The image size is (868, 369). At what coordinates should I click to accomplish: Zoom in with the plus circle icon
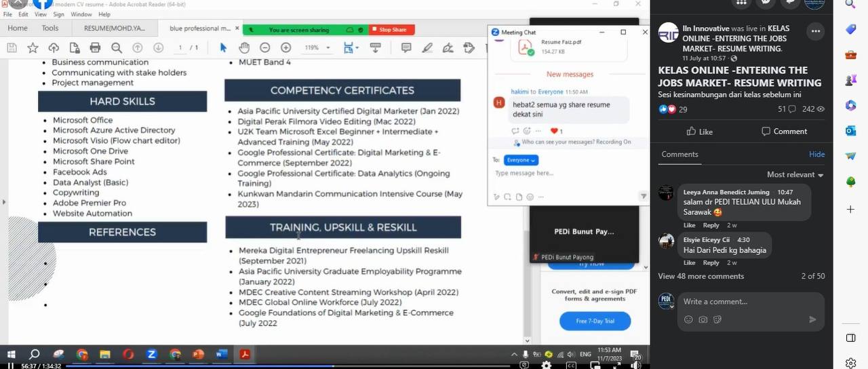285,47
